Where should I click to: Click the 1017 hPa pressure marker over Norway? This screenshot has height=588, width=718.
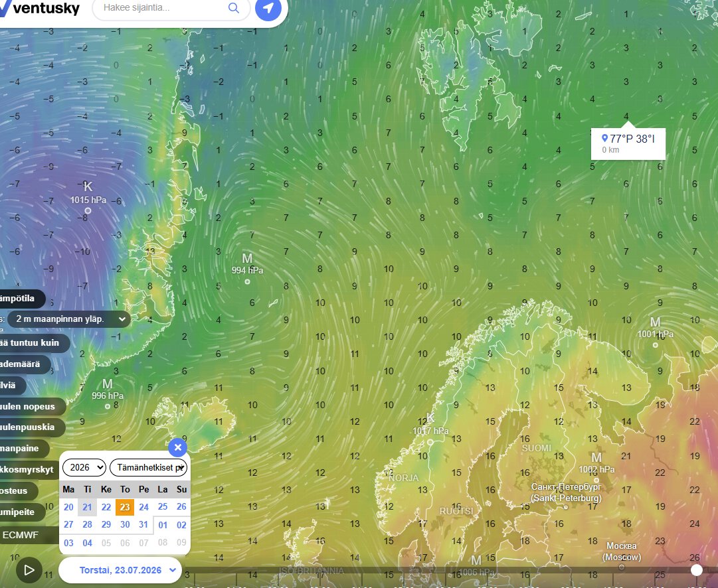430,431
